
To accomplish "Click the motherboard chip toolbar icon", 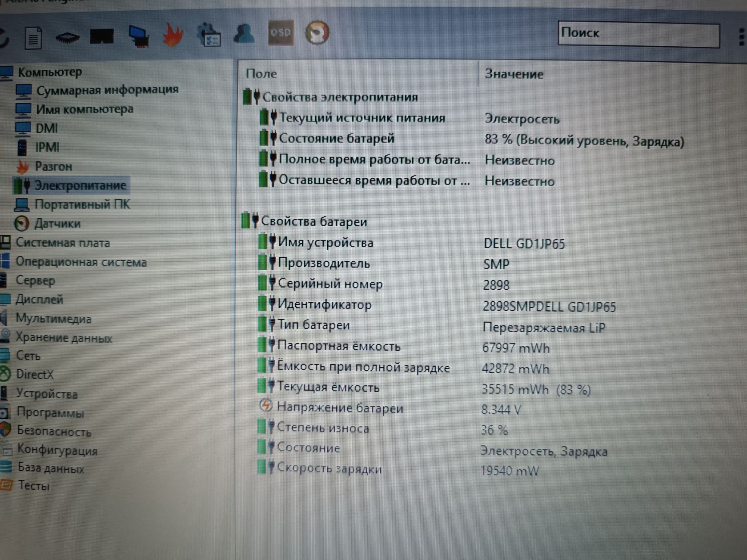I will (x=67, y=38).
